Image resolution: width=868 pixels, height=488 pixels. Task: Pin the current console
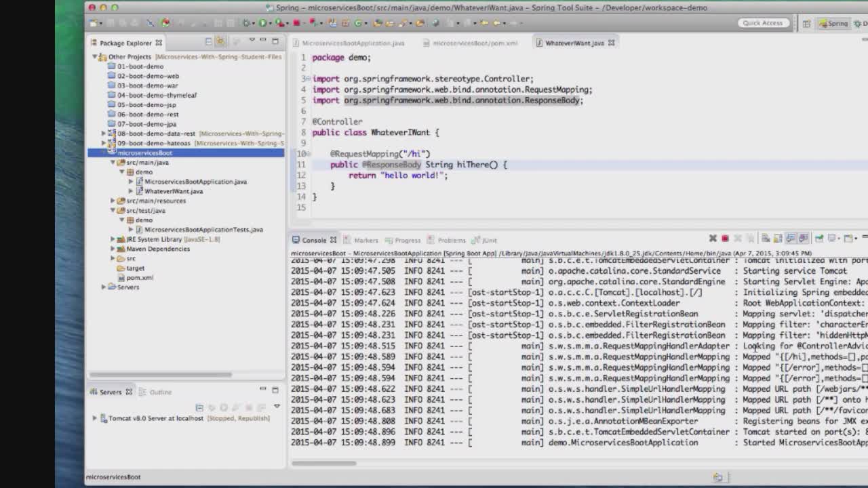(x=819, y=239)
